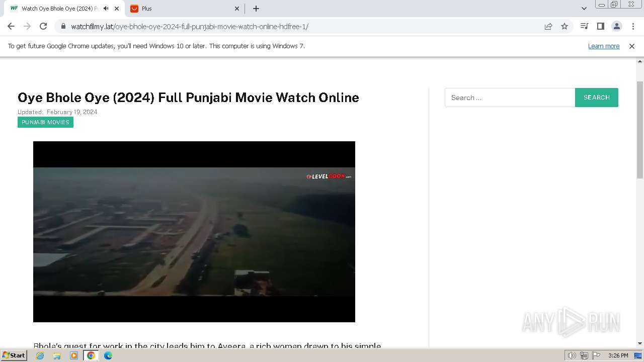Open the tab search dropdown
This screenshot has height=362, width=644.
pos(584,9)
